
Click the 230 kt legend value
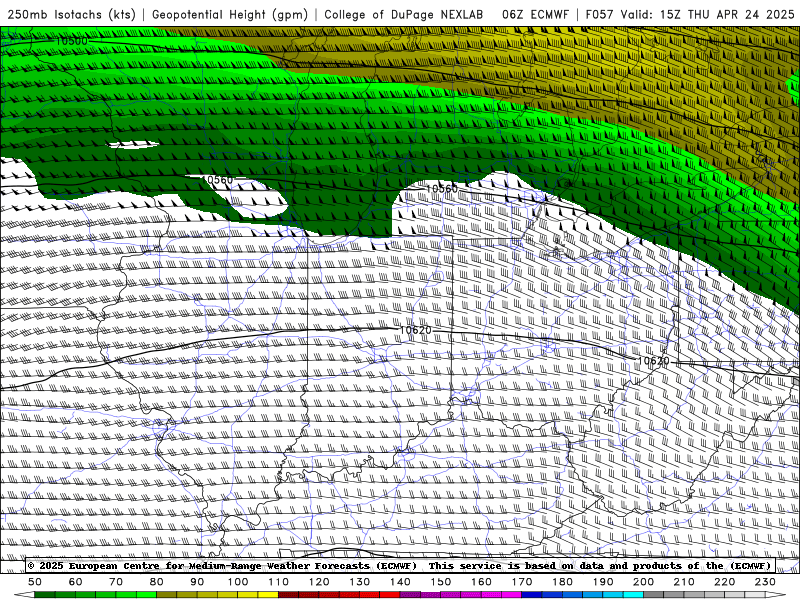click(x=765, y=582)
